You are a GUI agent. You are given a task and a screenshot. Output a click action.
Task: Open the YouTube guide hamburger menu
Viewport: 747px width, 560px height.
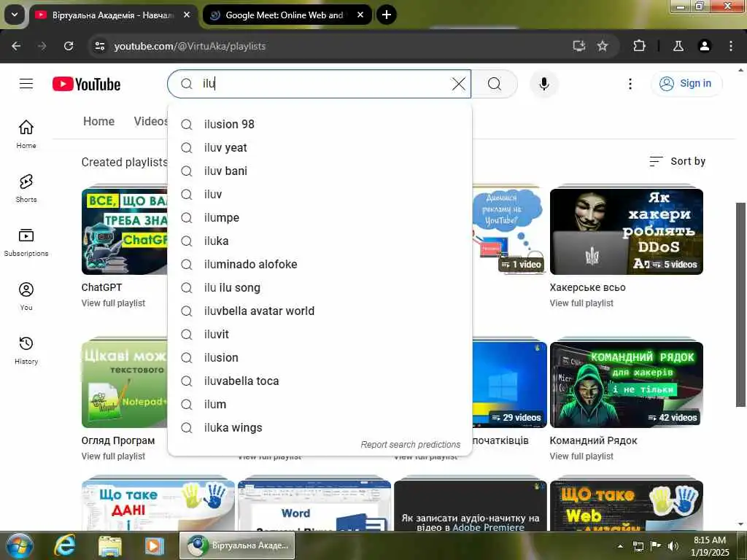[26, 84]
